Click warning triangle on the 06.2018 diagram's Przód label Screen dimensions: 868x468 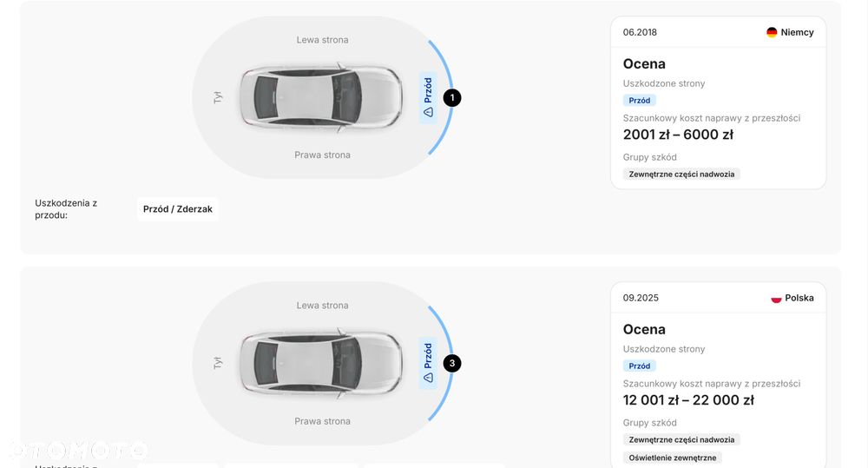[428, 112]
